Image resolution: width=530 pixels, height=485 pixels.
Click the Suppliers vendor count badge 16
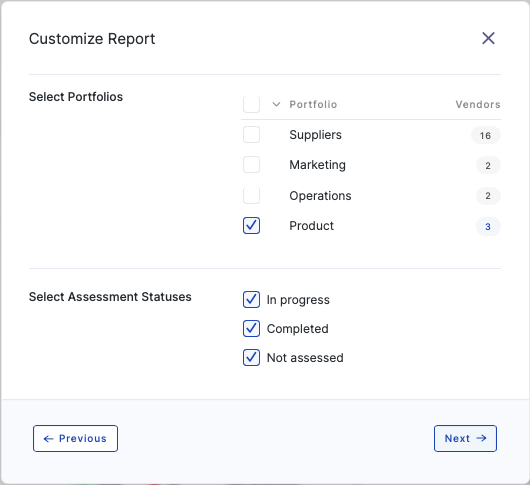[x=485, y=135]
